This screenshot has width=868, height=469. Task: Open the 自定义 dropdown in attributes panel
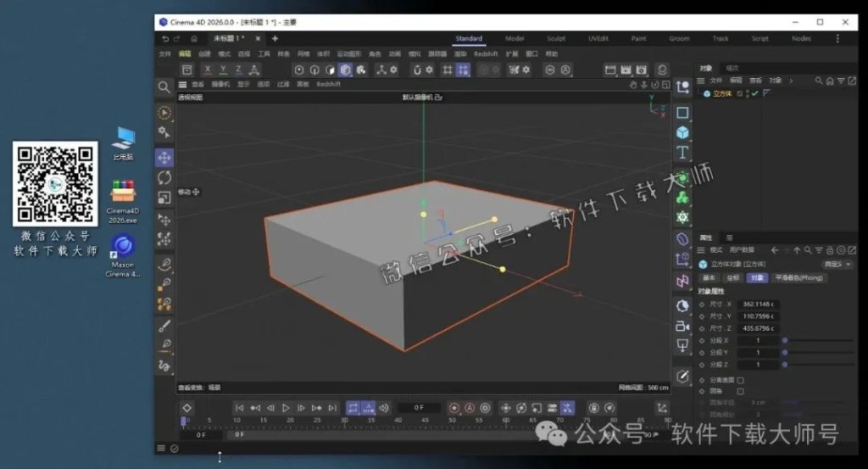coord(837,264)
